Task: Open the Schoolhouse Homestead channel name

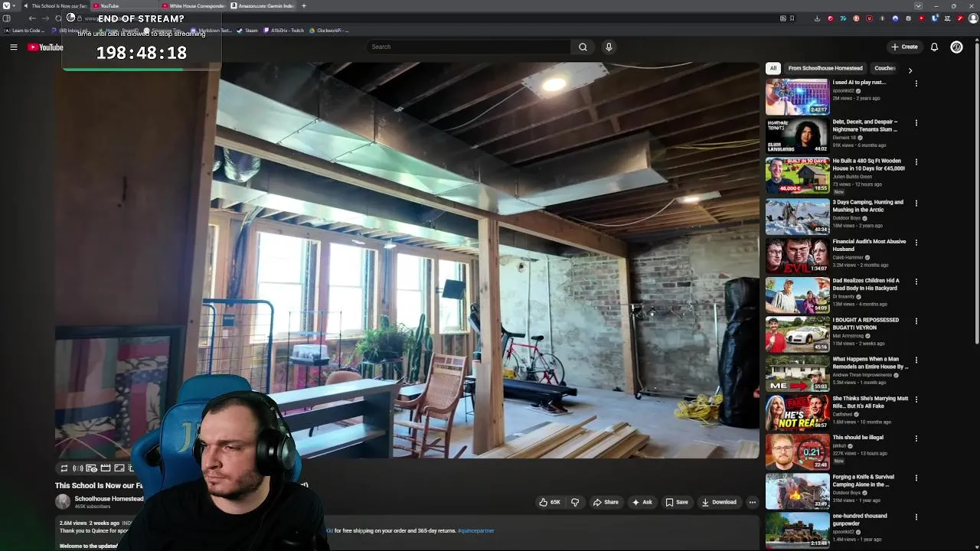Action: 109,499
